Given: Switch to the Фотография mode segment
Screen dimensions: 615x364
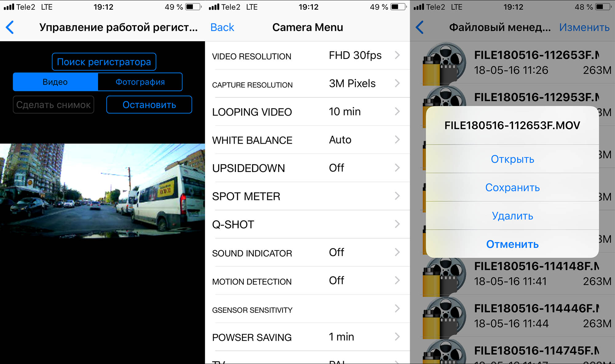Looking at the screenshot, I should (x=140, y=82).
